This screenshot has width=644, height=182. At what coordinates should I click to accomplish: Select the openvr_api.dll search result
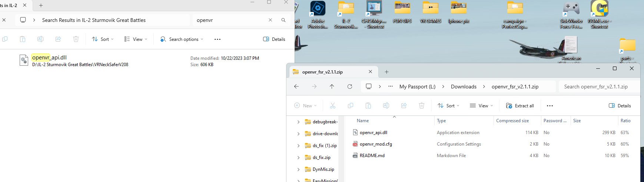click(147, 61)
